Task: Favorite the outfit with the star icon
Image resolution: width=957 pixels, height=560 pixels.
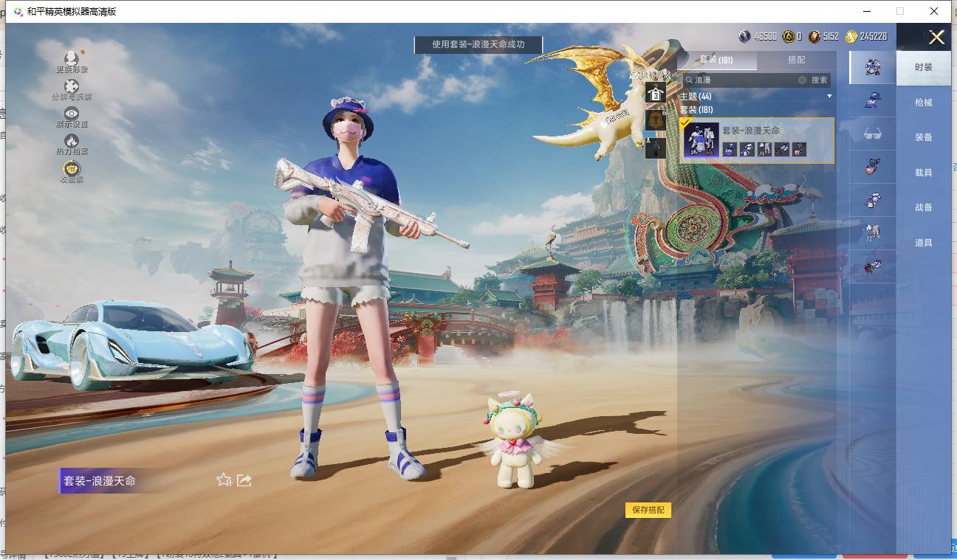Action: [224, 480]
